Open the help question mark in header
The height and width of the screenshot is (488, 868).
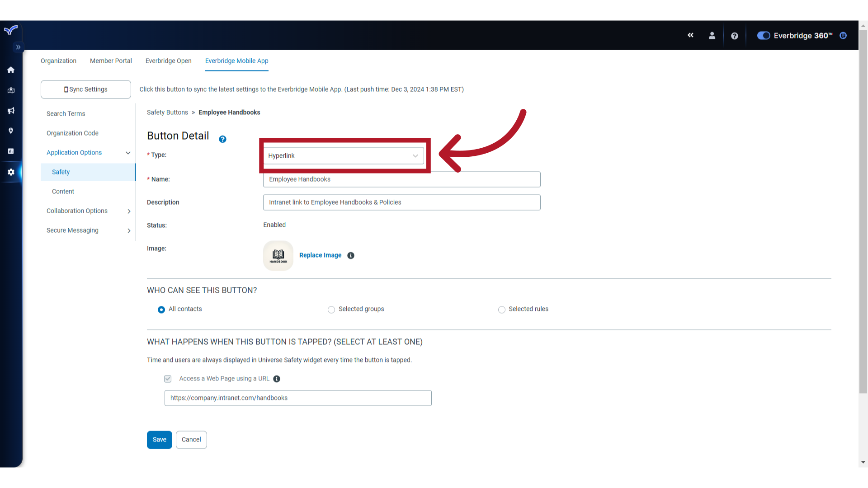click(x=735, y=36)
